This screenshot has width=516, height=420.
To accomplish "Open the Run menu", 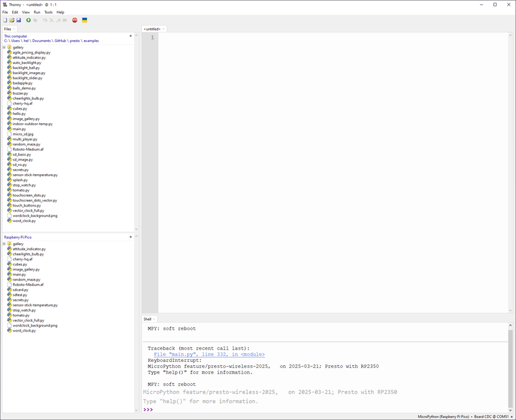I will (x=37, y=12).
